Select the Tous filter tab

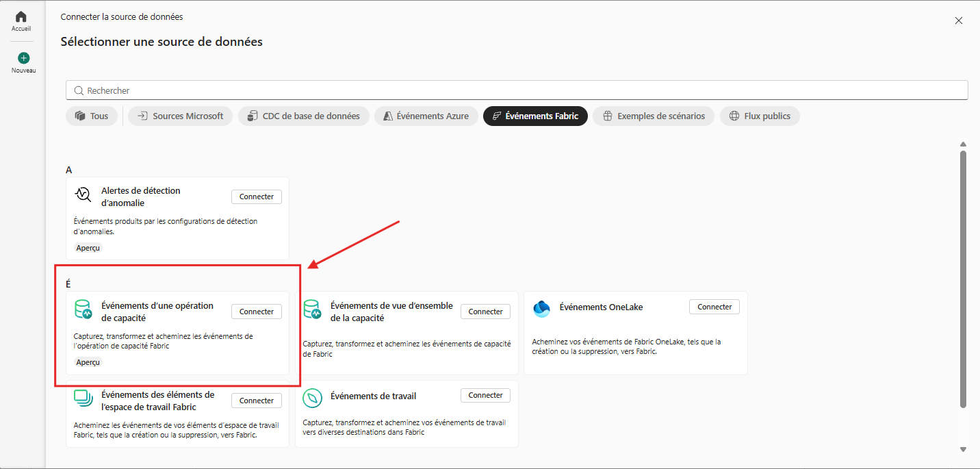[92, 116]
